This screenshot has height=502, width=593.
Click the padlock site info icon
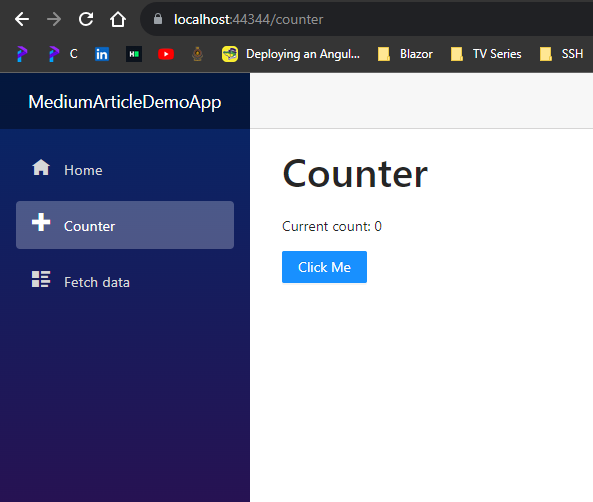(x=158, y=19)
